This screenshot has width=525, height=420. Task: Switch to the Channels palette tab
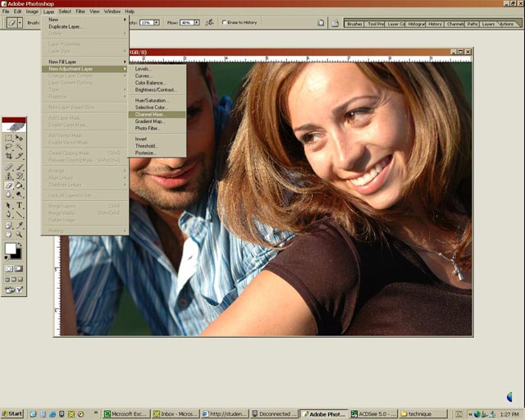click(x=455, y=24)
